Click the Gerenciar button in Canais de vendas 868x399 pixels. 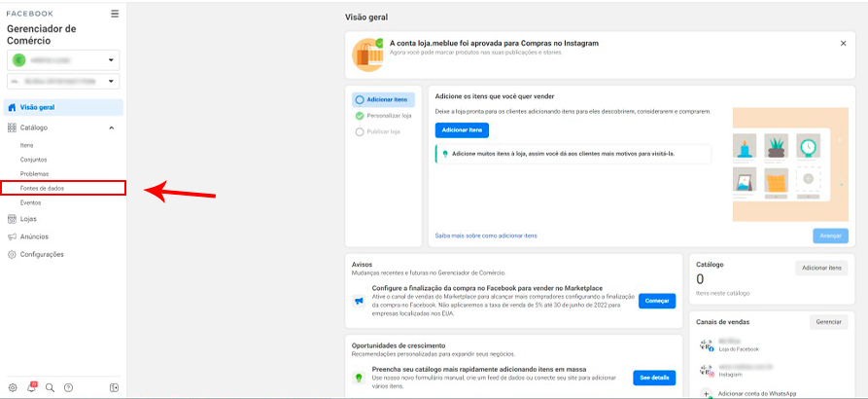pyautogui.click(x=829, y=322)
